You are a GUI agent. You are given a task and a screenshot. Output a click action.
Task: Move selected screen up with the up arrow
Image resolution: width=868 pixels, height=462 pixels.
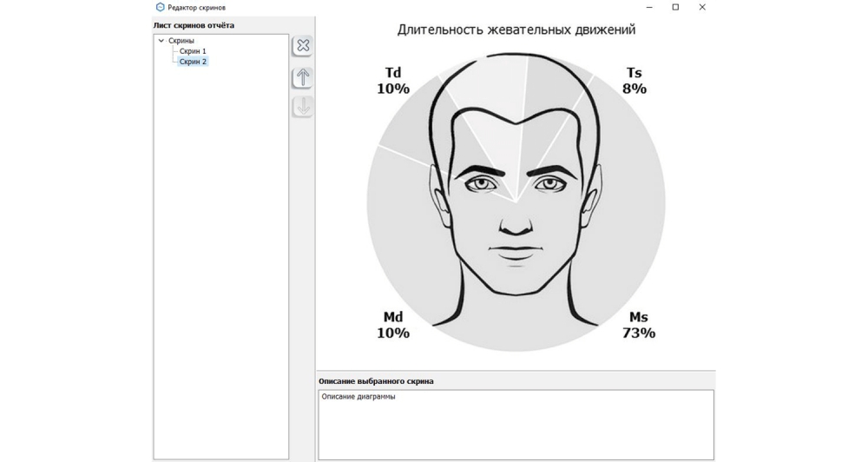[302, 77]
